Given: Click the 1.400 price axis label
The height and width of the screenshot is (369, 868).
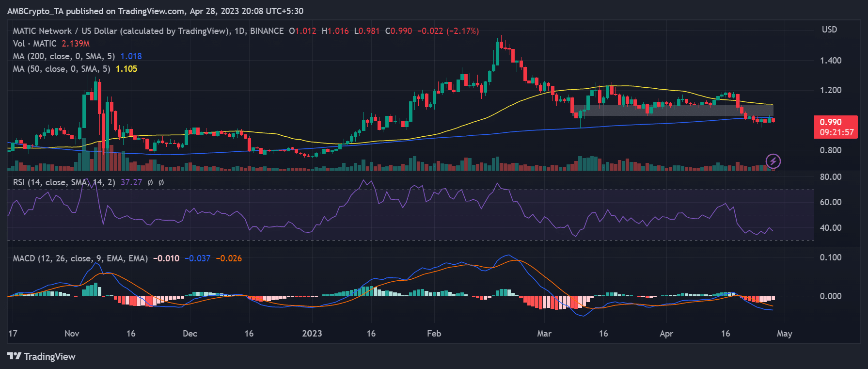Looking at the screenshot, I should pyautogui.click(x=831, y=61).
